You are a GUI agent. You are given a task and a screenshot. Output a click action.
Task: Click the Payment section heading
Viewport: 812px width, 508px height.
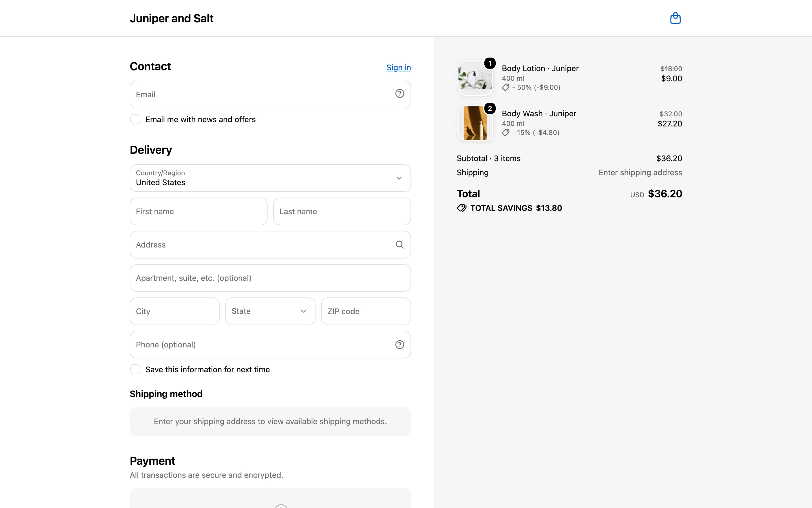coord(152,461)
